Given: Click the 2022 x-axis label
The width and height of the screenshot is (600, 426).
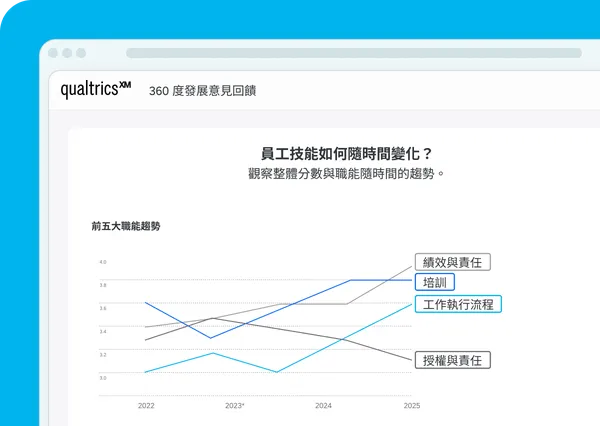Looking at the screenshot, I should coord(146,406).
